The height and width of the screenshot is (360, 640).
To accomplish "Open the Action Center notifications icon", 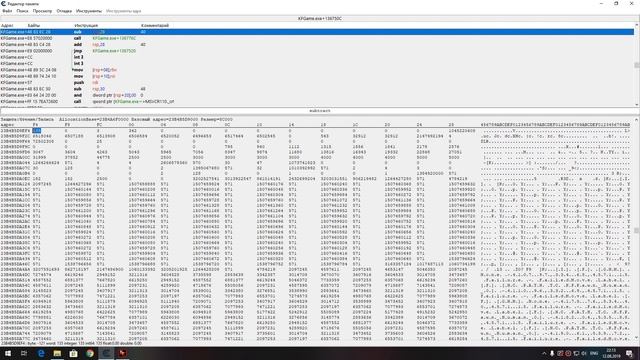I will (630, 353).
